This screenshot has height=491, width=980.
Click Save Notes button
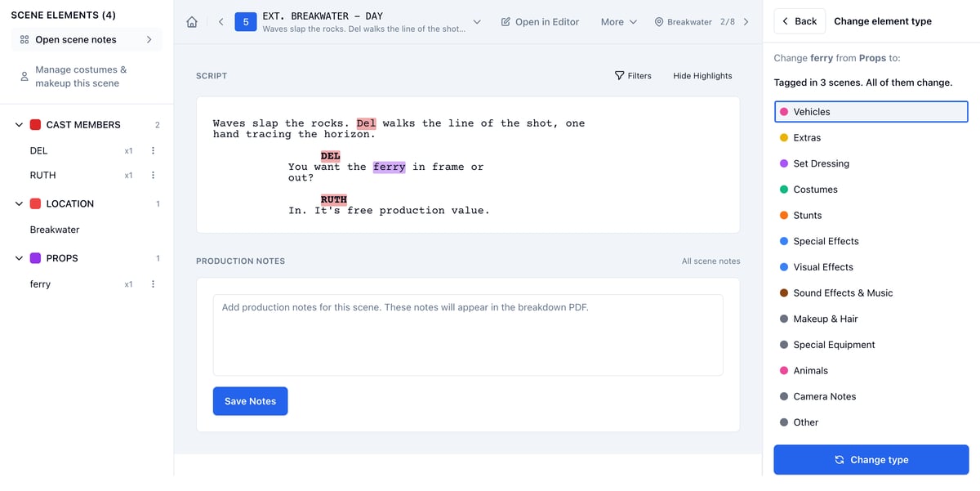coord(251,401)
